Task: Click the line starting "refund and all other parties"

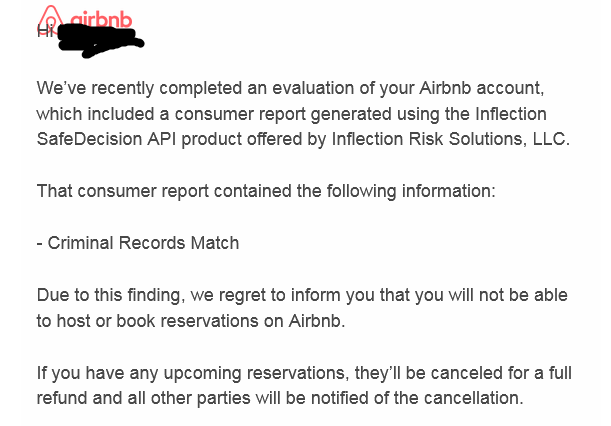Action: [280, 398]
